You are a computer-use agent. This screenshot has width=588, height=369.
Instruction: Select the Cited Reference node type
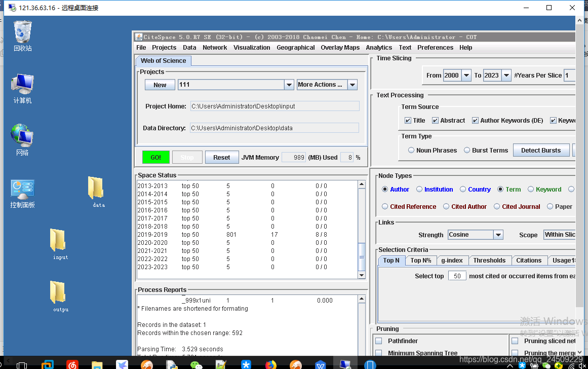pos(385,206)
